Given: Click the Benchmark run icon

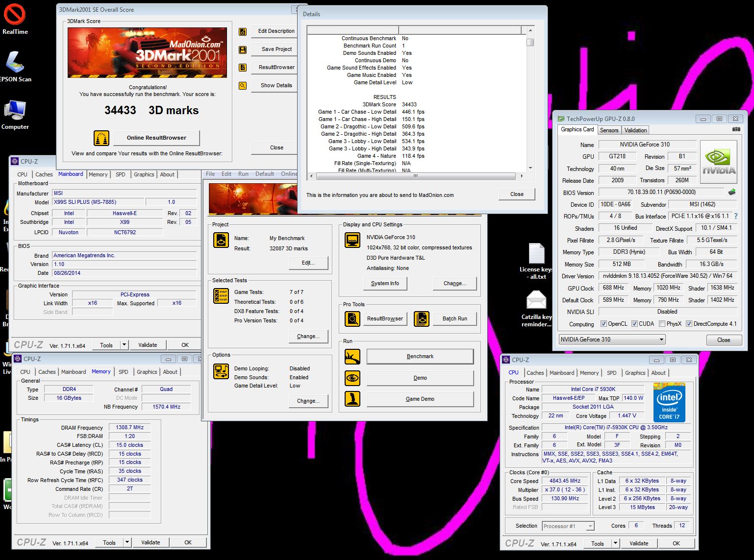Looking at the screenshot, I should [x=352, y=357].
